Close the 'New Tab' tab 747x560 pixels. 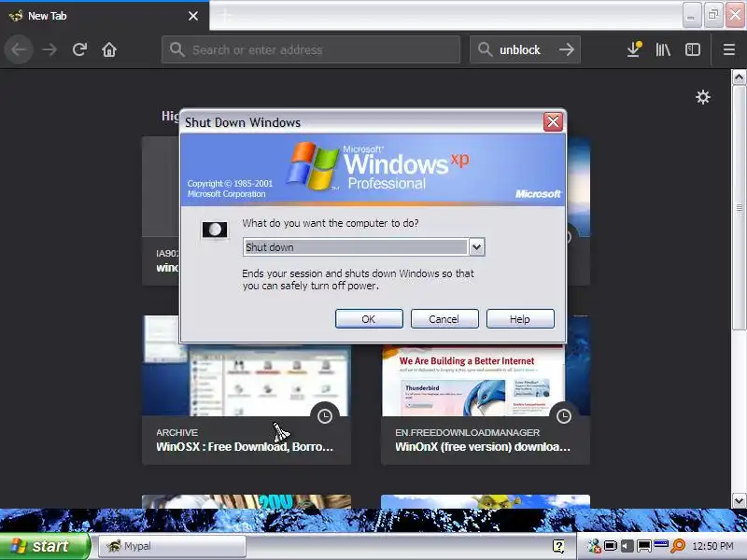[x=193, y=16]
